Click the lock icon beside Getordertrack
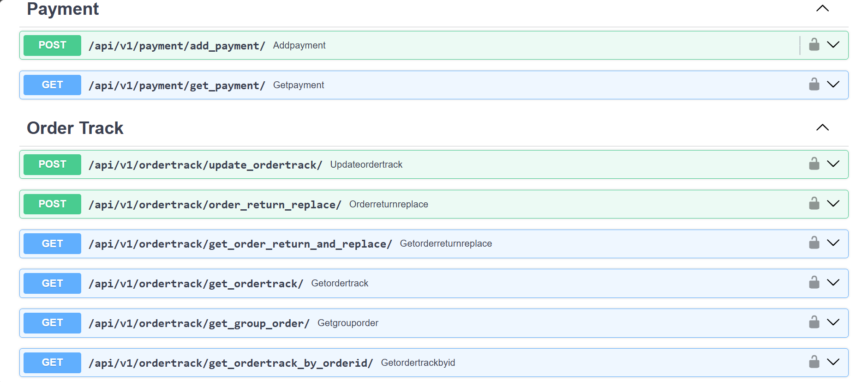This screenshot has height=382, width=868. pyautogui.click(x=814, y=283)
